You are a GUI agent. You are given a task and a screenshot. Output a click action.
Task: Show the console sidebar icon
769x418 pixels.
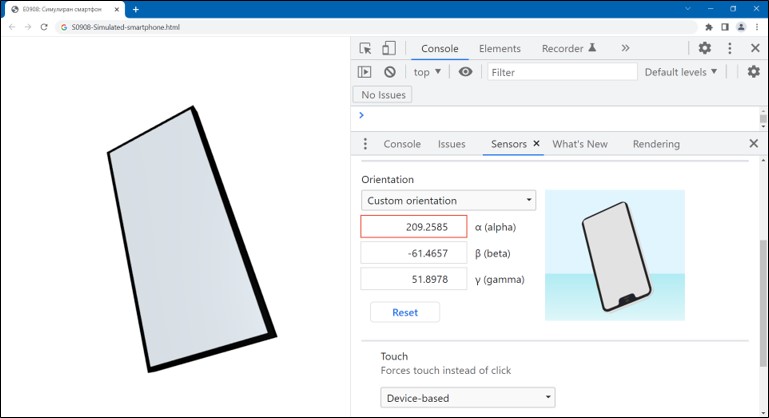pos(365,72)
